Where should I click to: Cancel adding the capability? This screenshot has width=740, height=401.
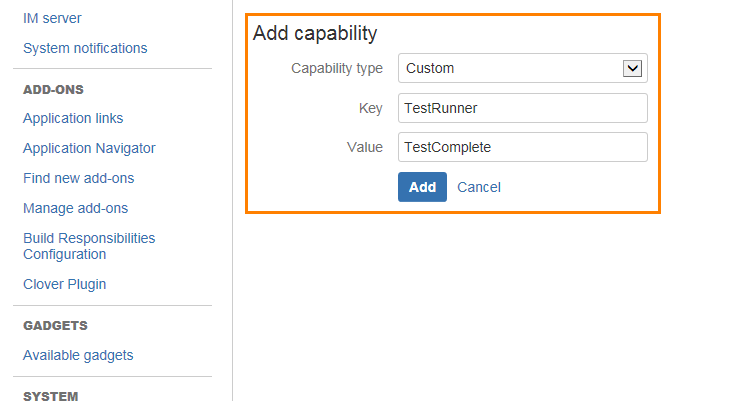point(479,187)
